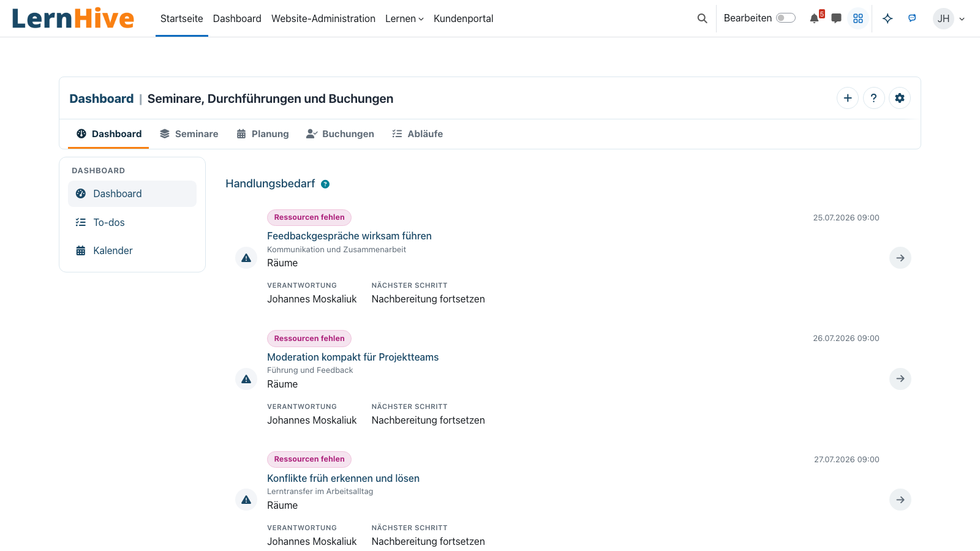Switch to the Seminare tab
The height and width of the screenshot is (551, 980).
pos(189,133)
